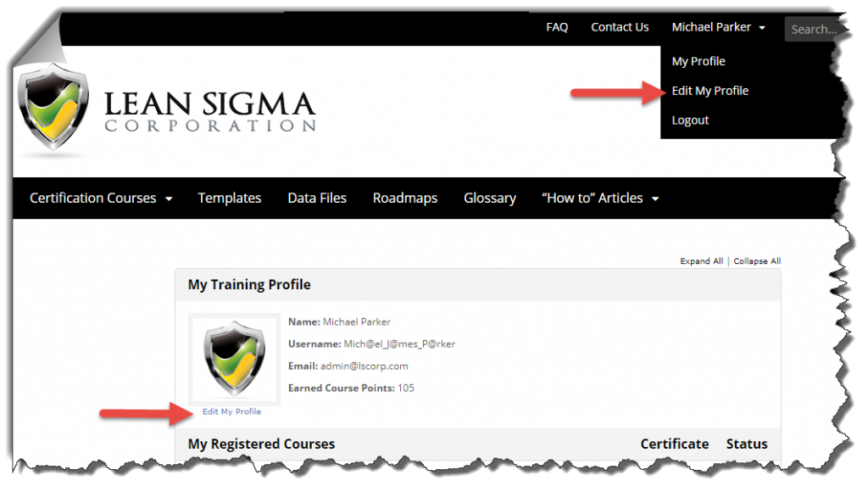Open the Templates navigation item

(x=230, y=198)
